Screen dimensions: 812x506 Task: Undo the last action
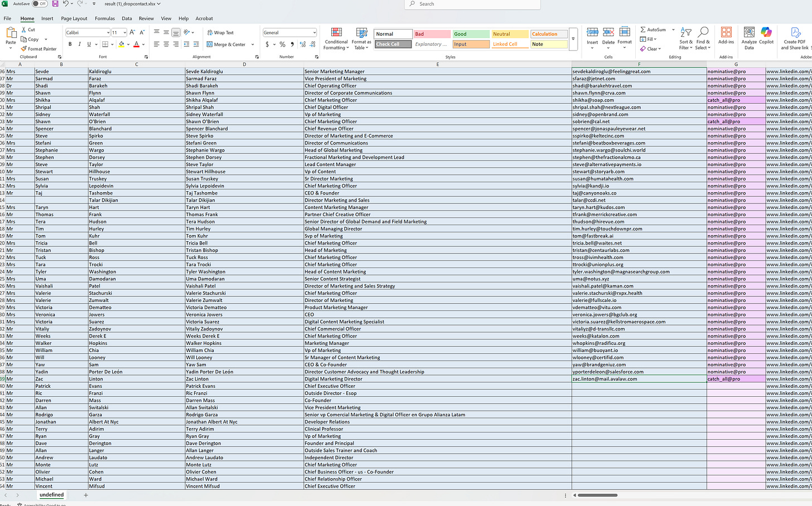point(66,4)
